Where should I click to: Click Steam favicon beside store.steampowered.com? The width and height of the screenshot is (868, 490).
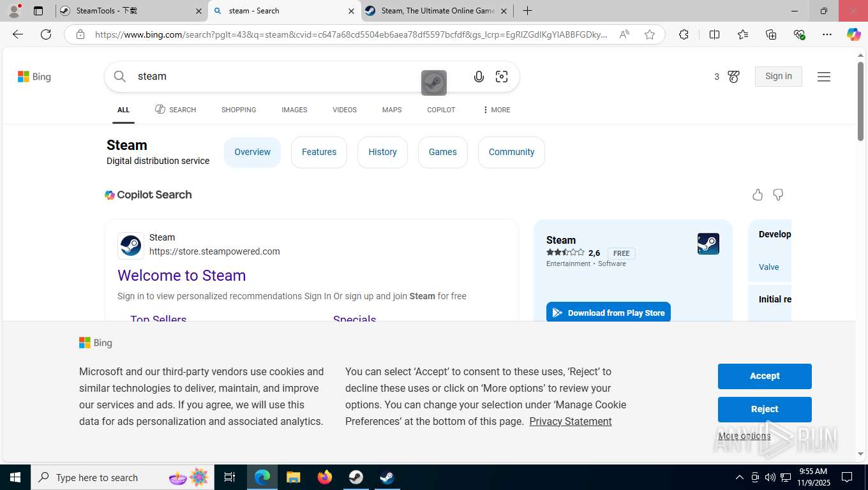(131, 246)
